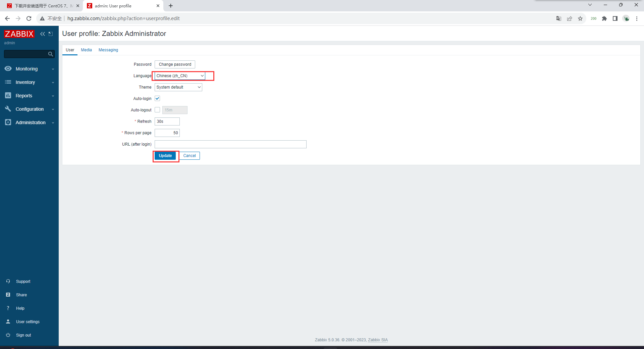Click the browser forward arrow
Image resolution: width=644 pixels, height=349 pixels.
[x=18, y=18]
